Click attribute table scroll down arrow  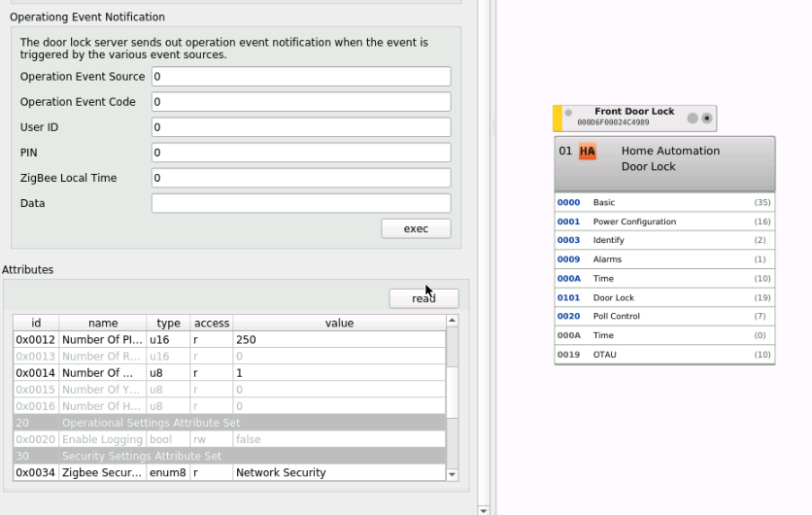[x=452, y=474]
